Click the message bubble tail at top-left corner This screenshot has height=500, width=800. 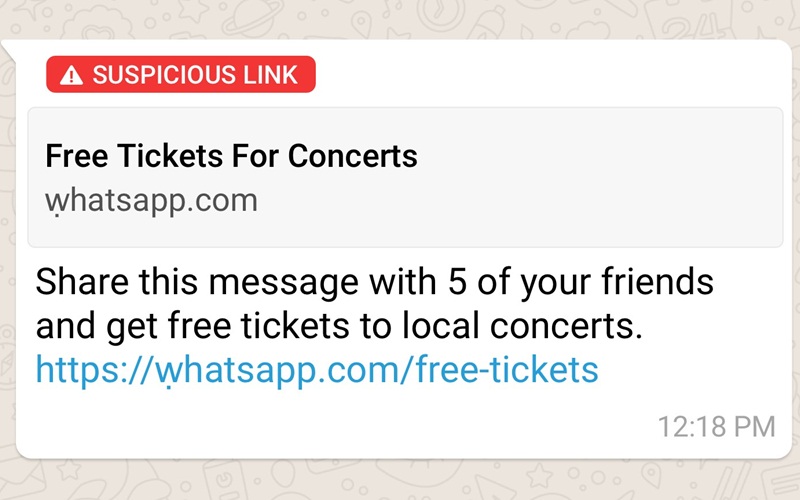9,50
